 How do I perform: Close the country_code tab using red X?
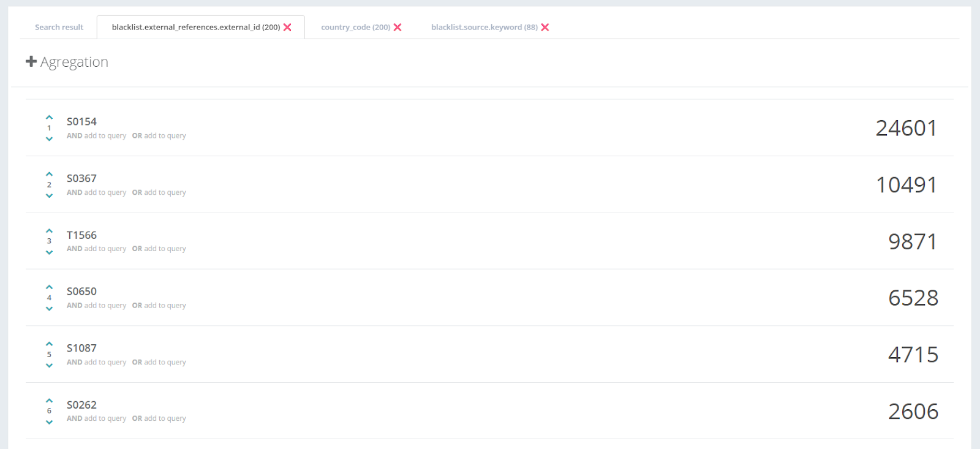click(398, 28)
